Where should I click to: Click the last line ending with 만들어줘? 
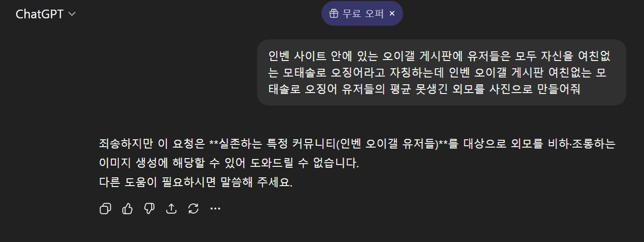(424, 89)
